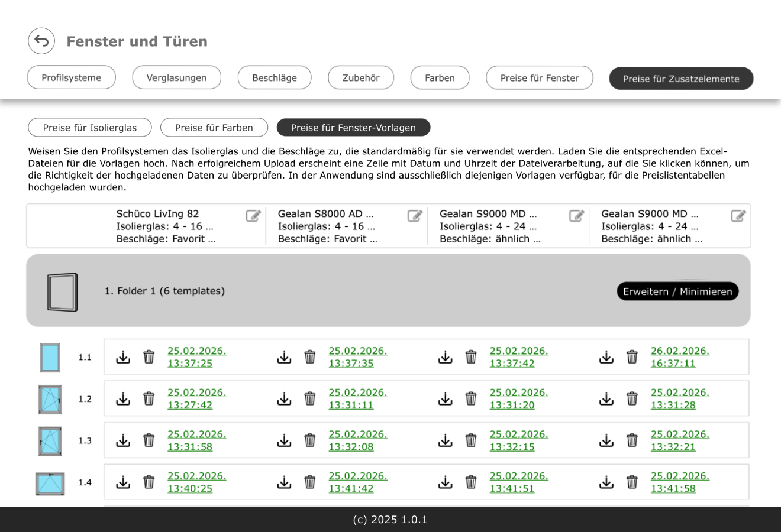Switch to the Profilsysteme tab
The width and height of the screenshot is (781, 532).
point(72,77)
